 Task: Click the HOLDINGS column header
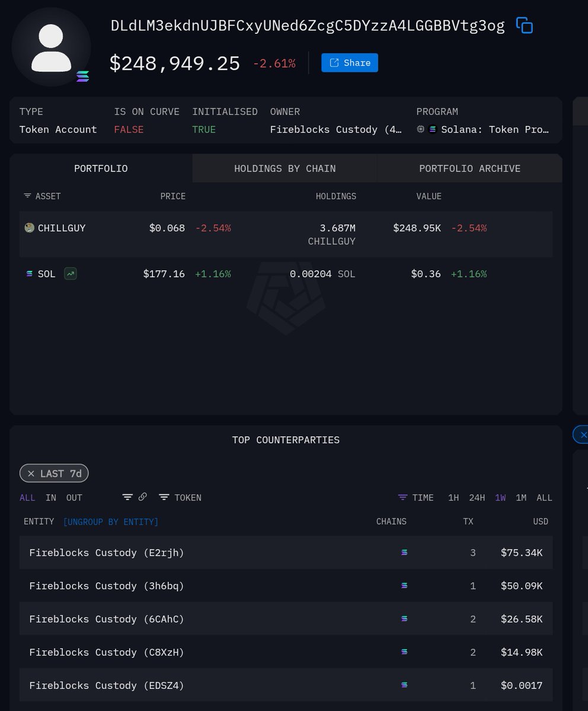click(336, 196)
